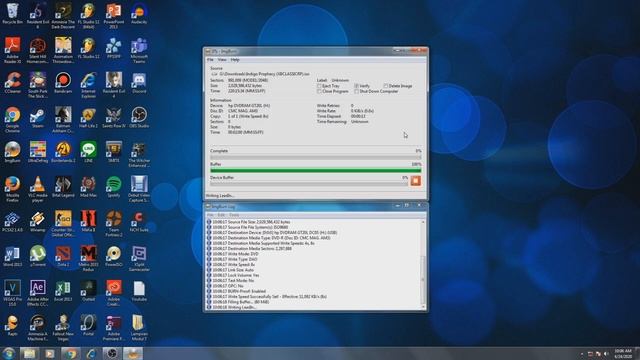Screen dimensions: 640x360
Task: Select the Audacity desktop icon
Action: pyautogui.click(x=139, y=14)
